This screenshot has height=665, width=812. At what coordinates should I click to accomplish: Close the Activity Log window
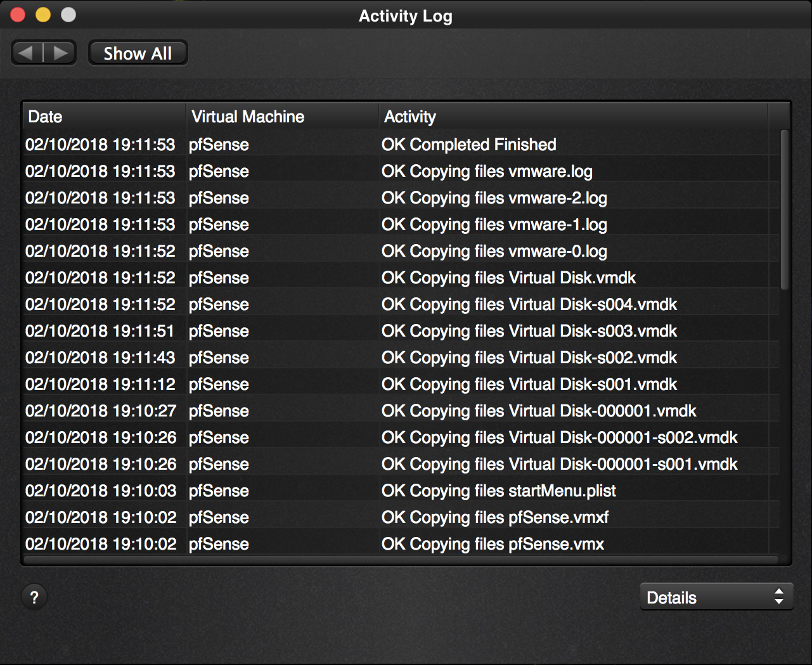tap(18, 15)
